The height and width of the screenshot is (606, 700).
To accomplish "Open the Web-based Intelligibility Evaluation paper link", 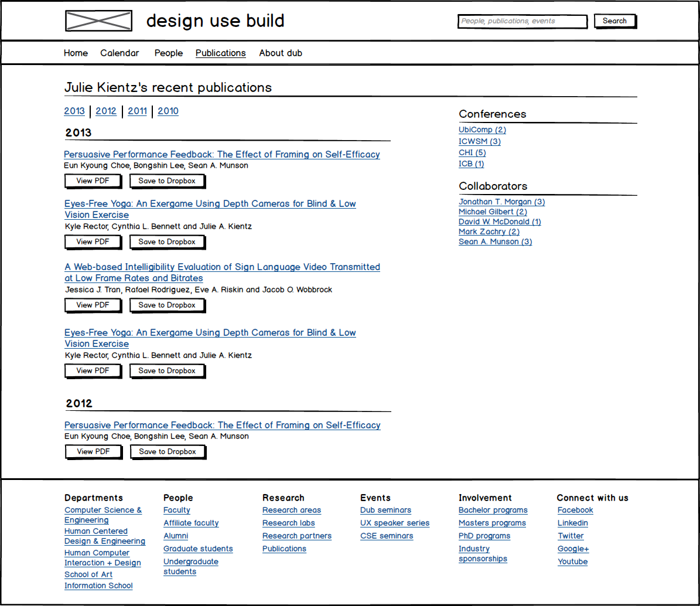I will (x=223, y=273).
